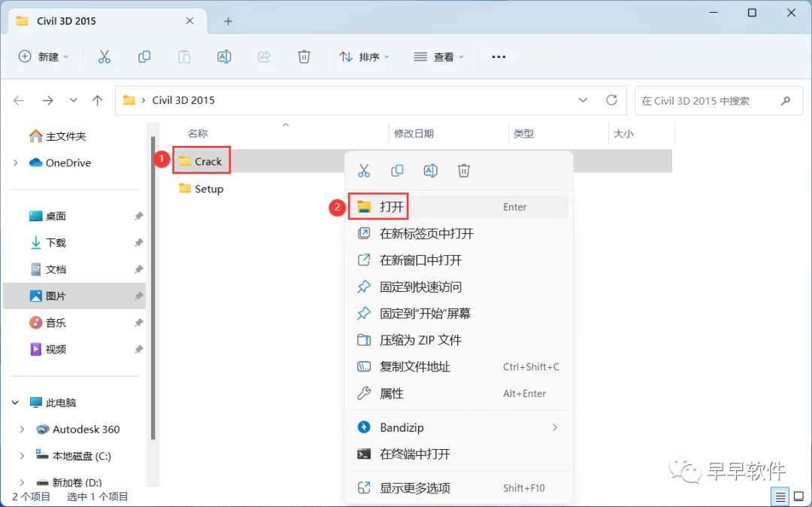The height and width of the screenshot is (507, 812).
Task: Click the toolbar Cut scissors icon
Action: [104, 56]
